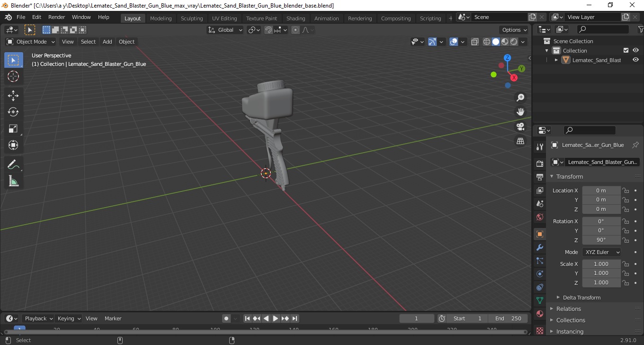
Task: Activate the Annotate tool
Action: tap(13, 164)
